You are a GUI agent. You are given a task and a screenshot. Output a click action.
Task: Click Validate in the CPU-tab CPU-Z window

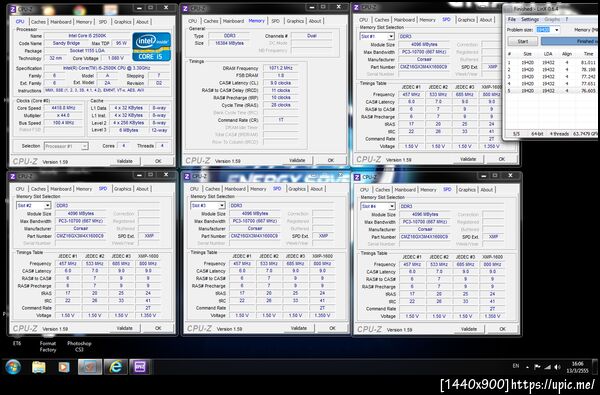click(124, 161)
